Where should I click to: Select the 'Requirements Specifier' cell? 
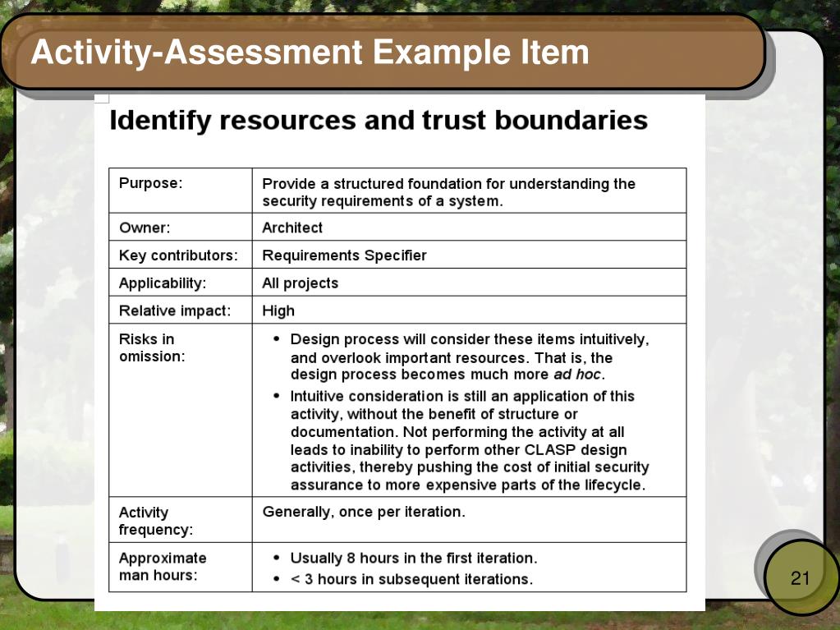(x=470, y=255)
